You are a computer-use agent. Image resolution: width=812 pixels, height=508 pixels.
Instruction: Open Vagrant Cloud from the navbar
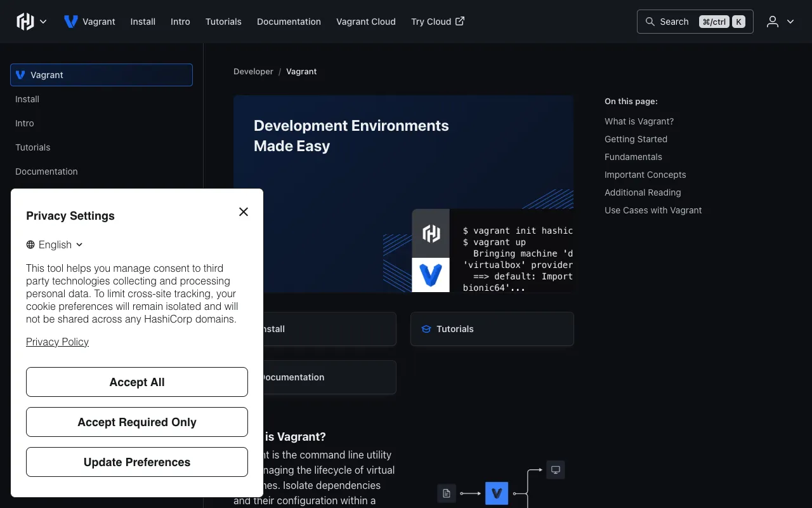click(366, 21)
